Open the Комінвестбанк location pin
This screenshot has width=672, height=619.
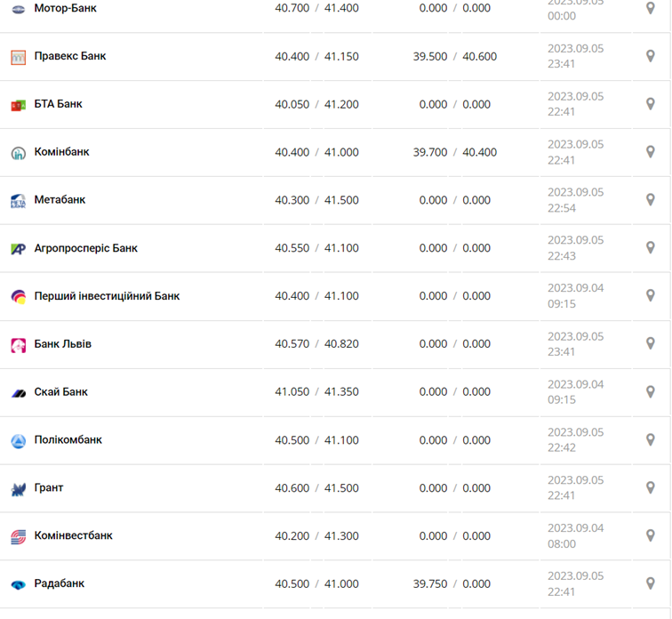click(650, 536)
